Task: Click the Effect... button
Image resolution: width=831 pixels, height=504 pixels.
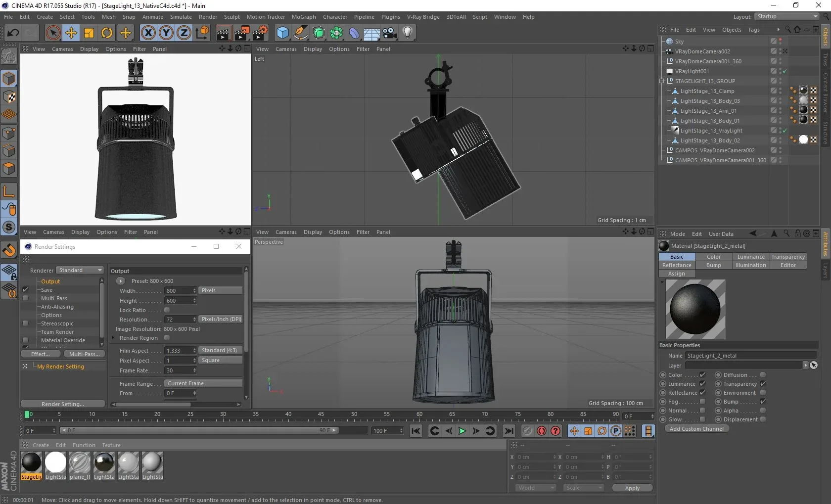Action: tap(41, 354)
